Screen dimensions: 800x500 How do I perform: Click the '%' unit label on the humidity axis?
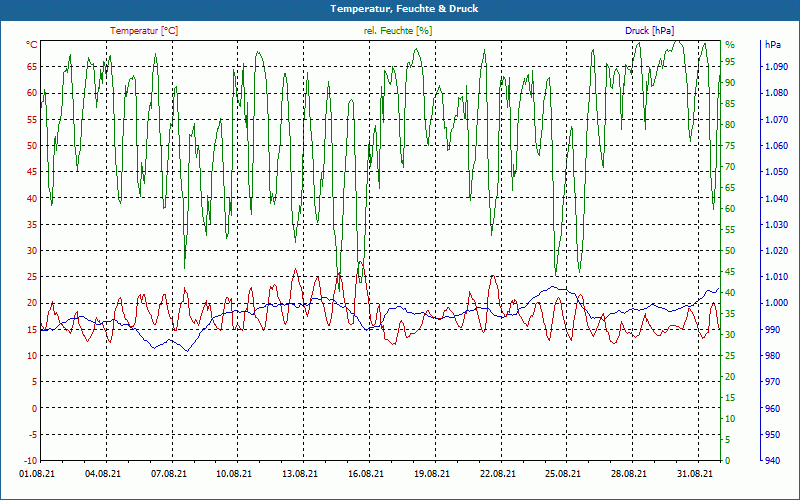point(730,44)
